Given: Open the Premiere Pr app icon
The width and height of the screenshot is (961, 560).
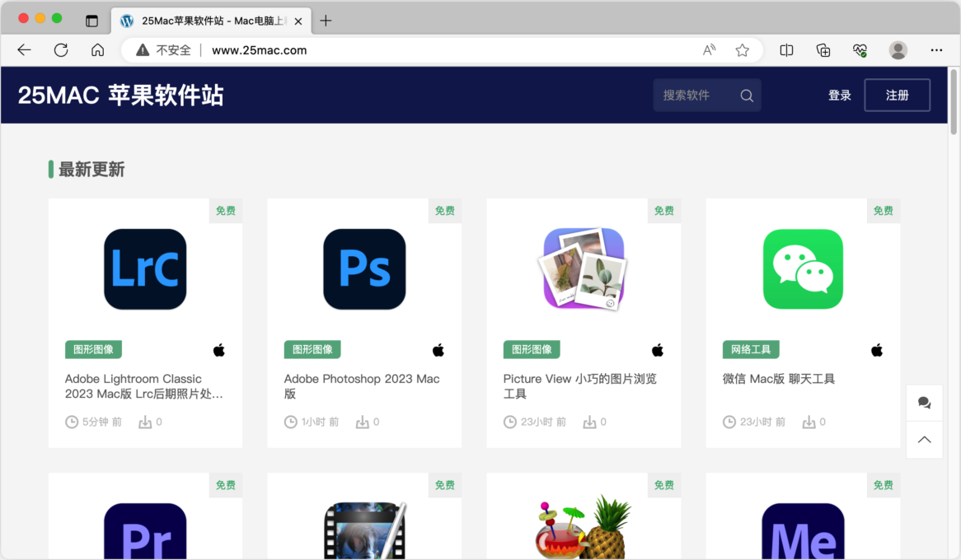Looking at the screenshot, I should click(x=145, y=530).
